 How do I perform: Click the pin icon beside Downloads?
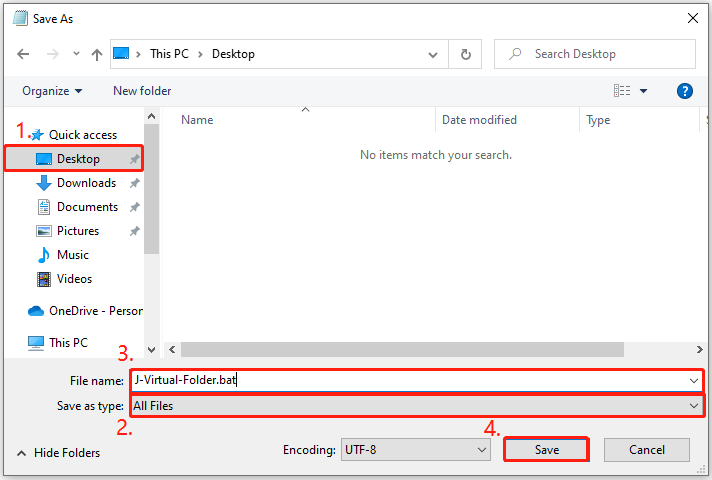pyautogui.click(x=134, y=183)
